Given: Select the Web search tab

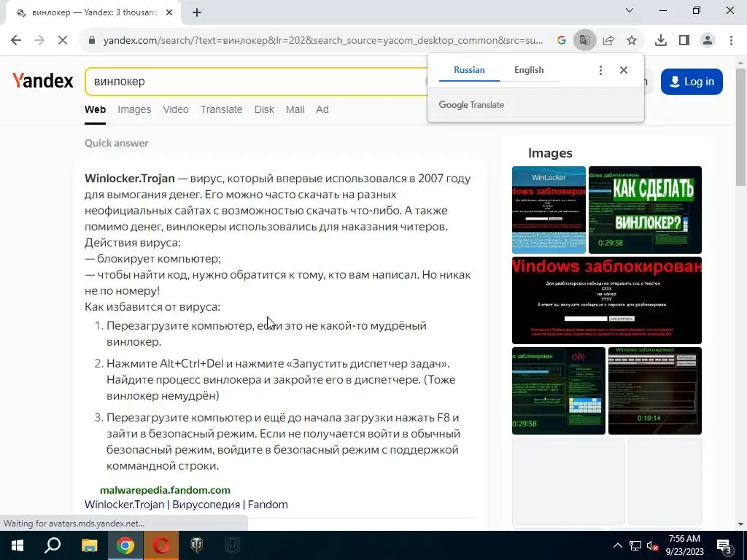Looking at the screenshot, I should [96, 109].
